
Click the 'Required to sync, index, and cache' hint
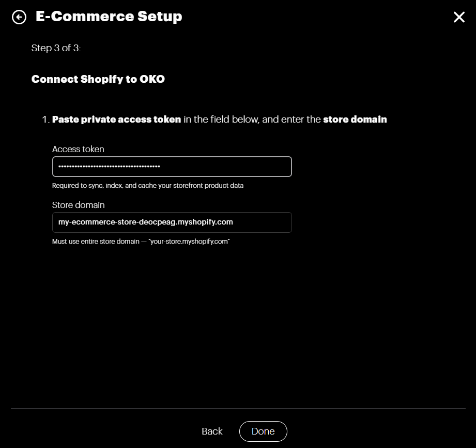(147, 185)
